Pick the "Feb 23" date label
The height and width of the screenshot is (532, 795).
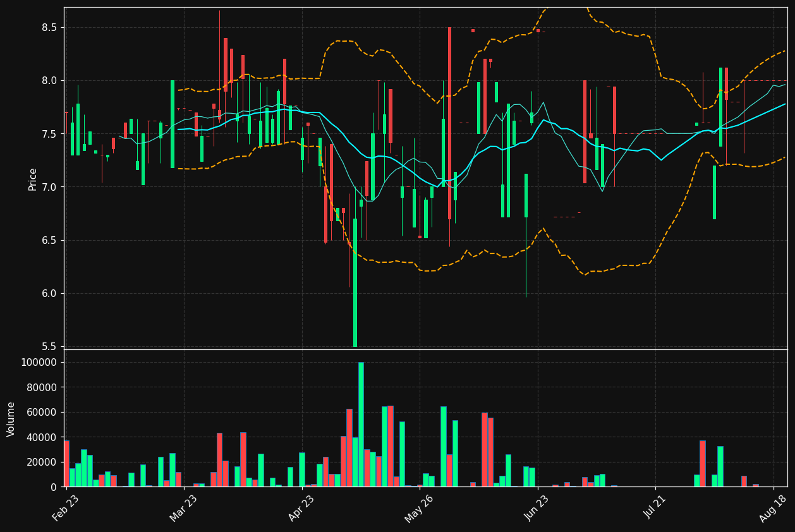point(66,507)
